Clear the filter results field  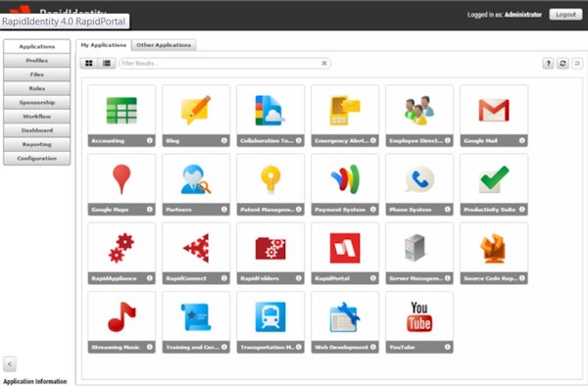pyautogui.click(x=324, y=64)
